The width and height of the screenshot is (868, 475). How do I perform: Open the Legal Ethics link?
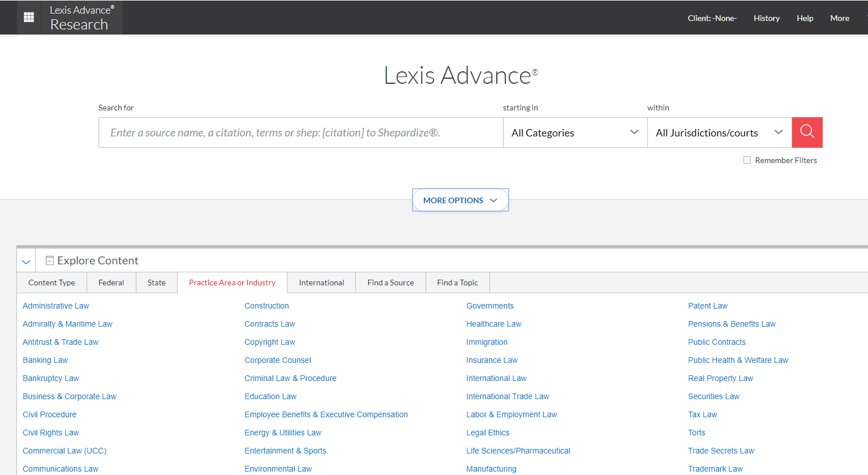point(488,433)
